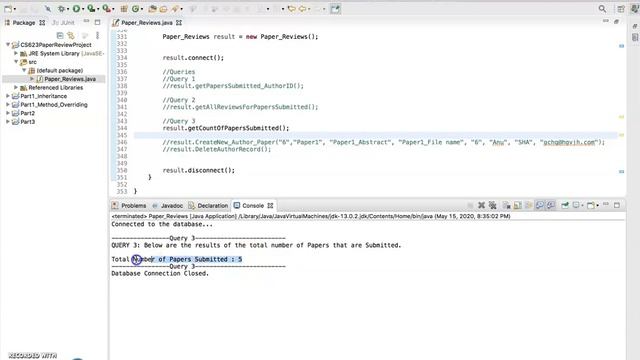Image resolution: width=640 pixels, height=360 pixels.
Task: Click the email link in line 346
Action: point(569,142)
